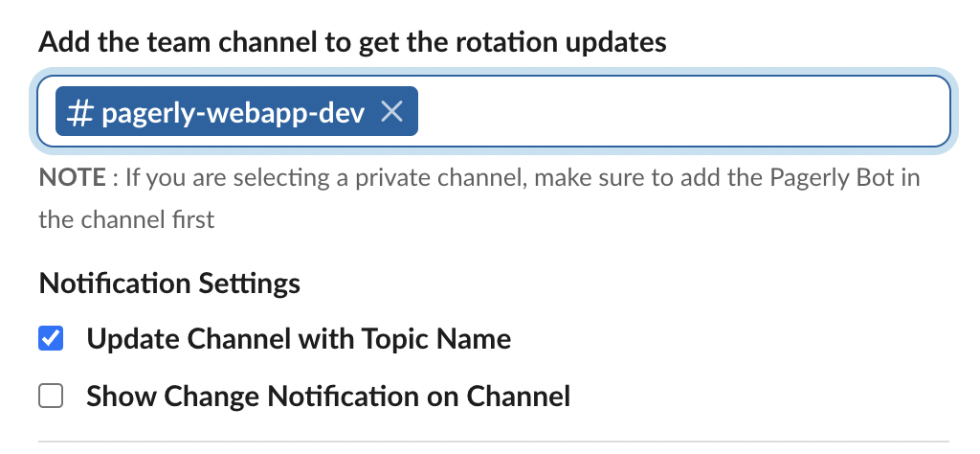The height and width of the screenshot is (454, 980).
Task: Uncheck Update Channel with Topic Name checkbox
Action: pos(51,339)
